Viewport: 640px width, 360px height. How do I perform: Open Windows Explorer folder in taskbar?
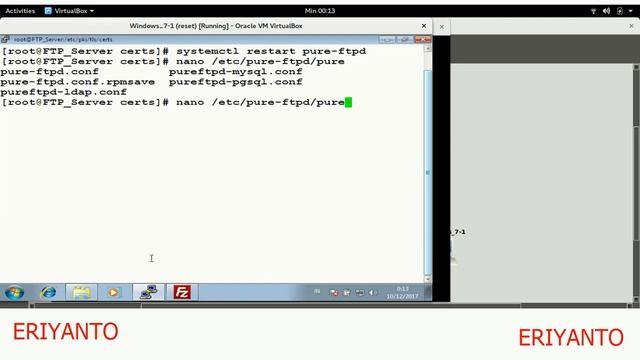tap(81, 292)
